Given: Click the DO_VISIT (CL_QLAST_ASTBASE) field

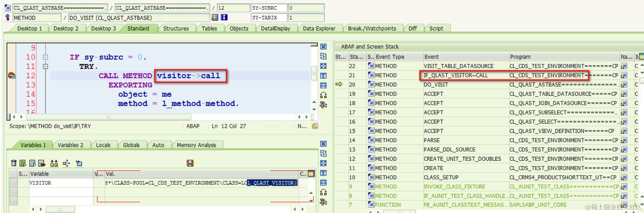Looking at the screenshot, I should [139, 18].
